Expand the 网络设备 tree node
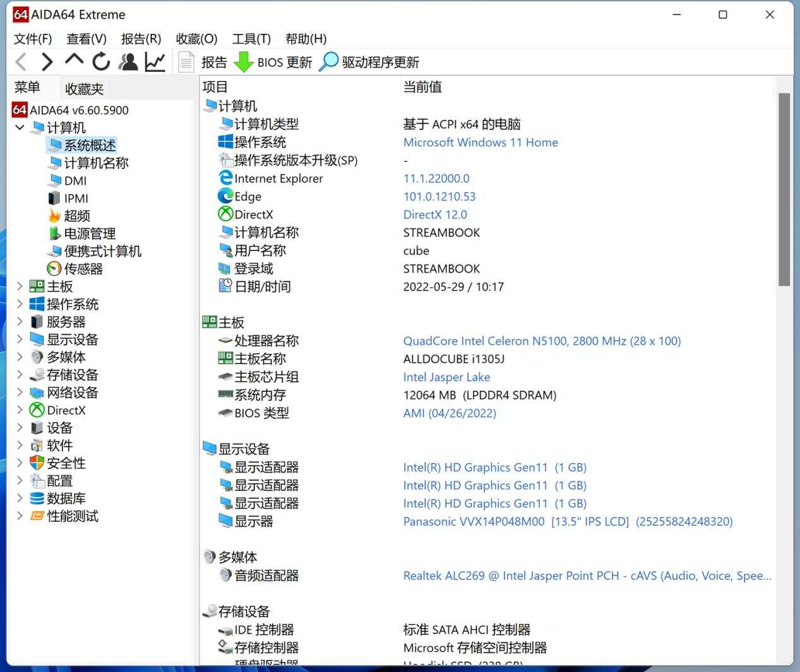The height and width of the screenshot is (672, 800). click(20, 392)
